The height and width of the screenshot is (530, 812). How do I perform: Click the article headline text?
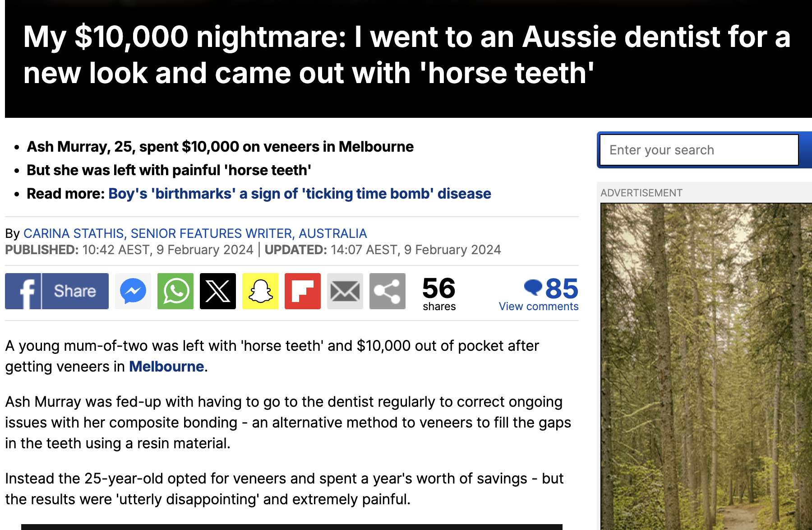click(406, 55)
